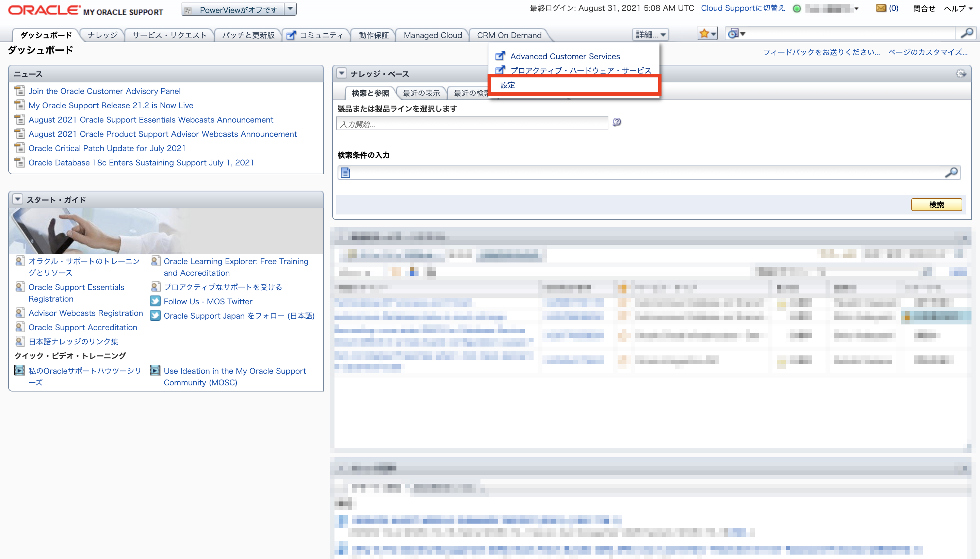The height and width of the screenshot is (559, 980).
Task: Expand the 詳細 more tabs dropdown
Action: click(x=650, y=35)
